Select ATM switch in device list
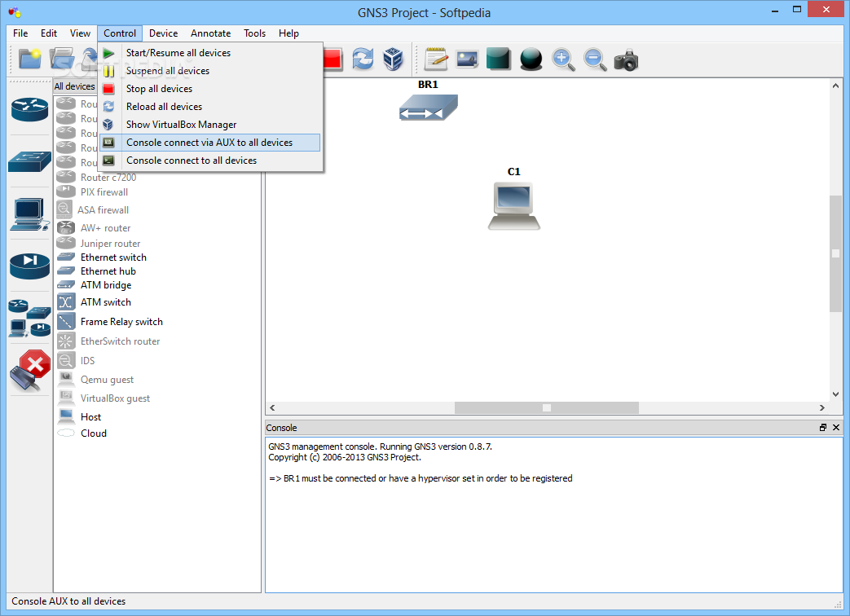 [106, 301]
